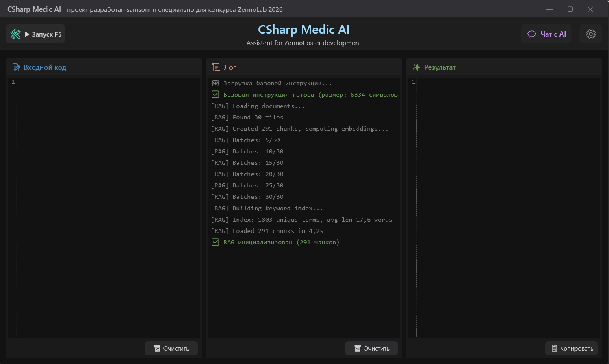The height and width of the screenshot is (364, 609).
Task: Click the "Assistent for ZennoPoster development" subtitle
Action: [303, 43]
